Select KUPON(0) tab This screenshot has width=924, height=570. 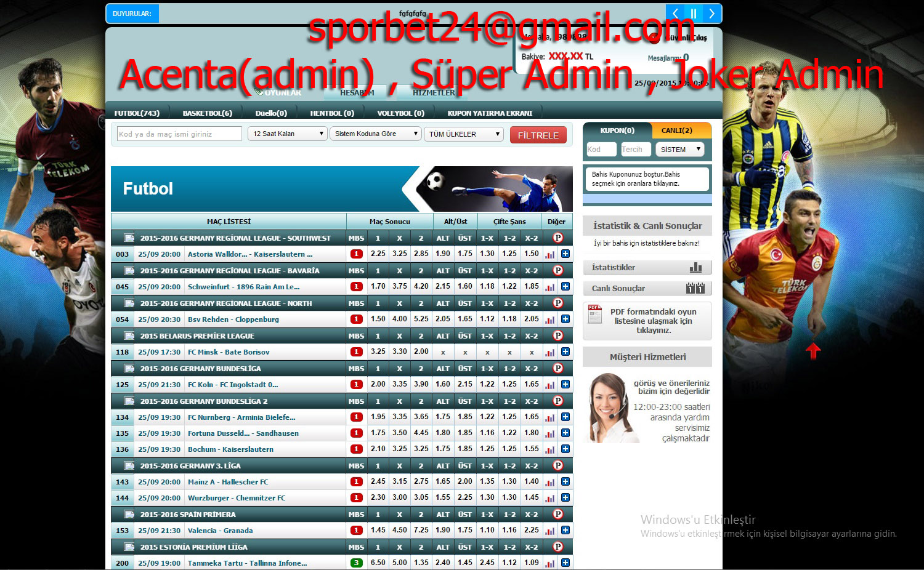point(617,130)
